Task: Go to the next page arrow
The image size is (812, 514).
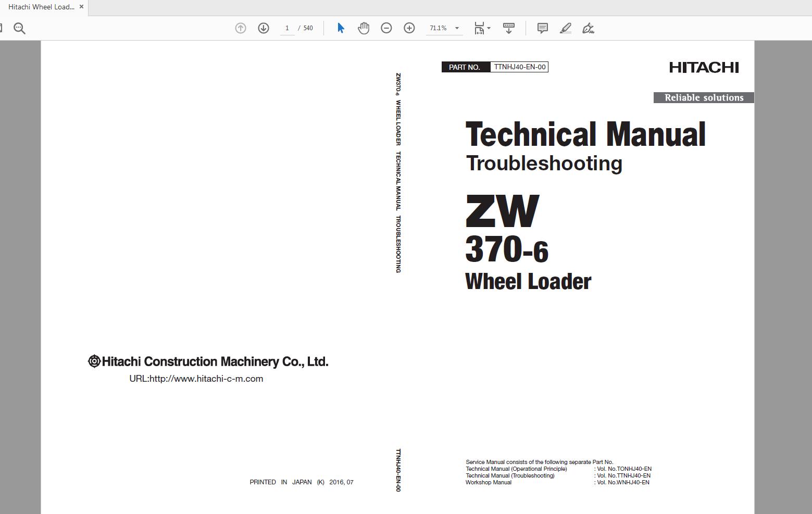Action: click(x=263, y=28)
